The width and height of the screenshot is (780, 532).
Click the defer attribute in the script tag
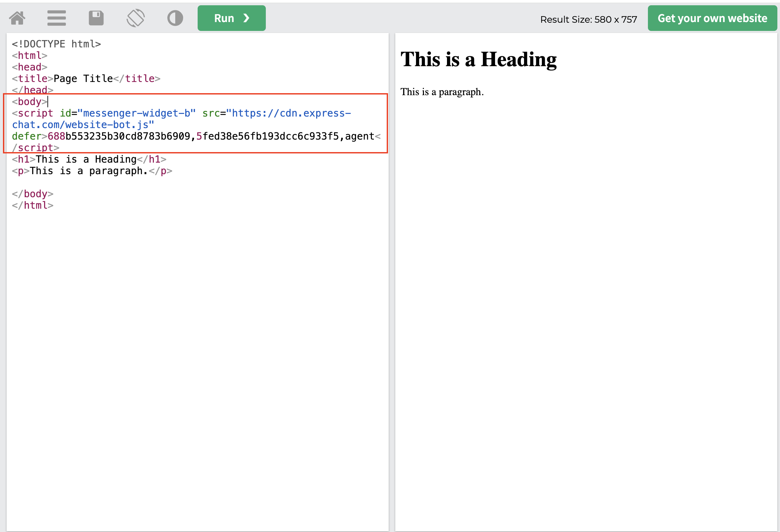point(26,136)
